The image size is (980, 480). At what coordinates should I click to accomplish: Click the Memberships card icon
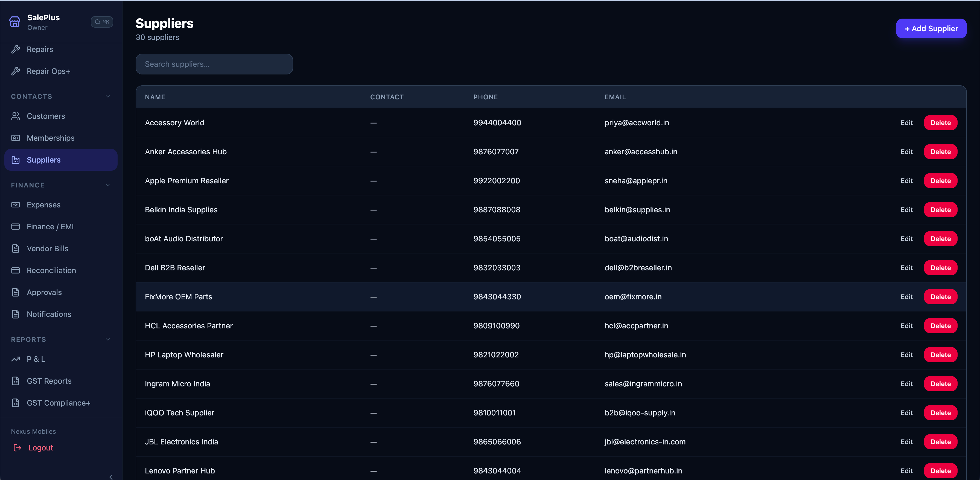pyautogui.click(x=16, y=138)
